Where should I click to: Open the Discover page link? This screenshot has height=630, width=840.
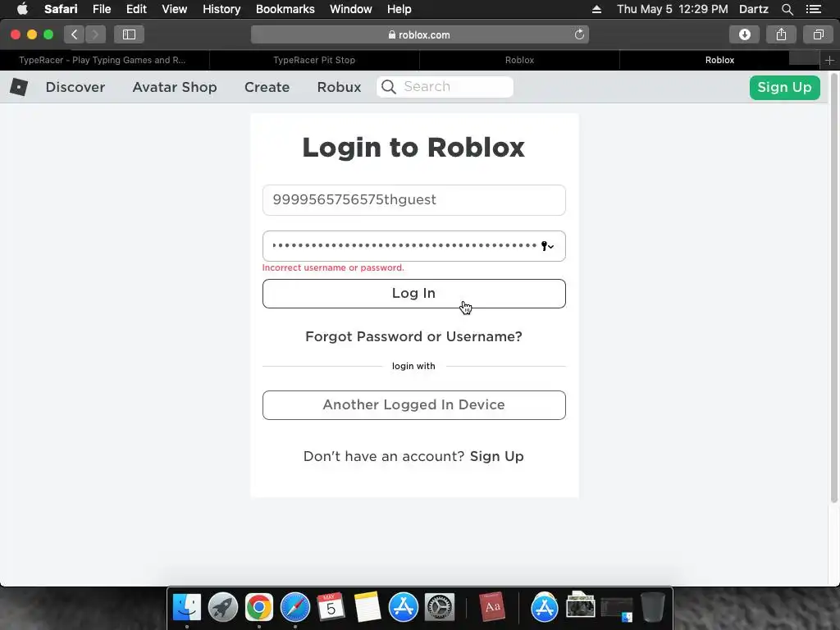click(75, 87)
